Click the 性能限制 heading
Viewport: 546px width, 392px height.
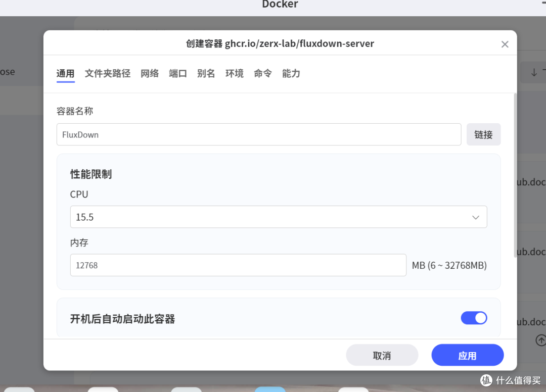click(x=91, y=174)
